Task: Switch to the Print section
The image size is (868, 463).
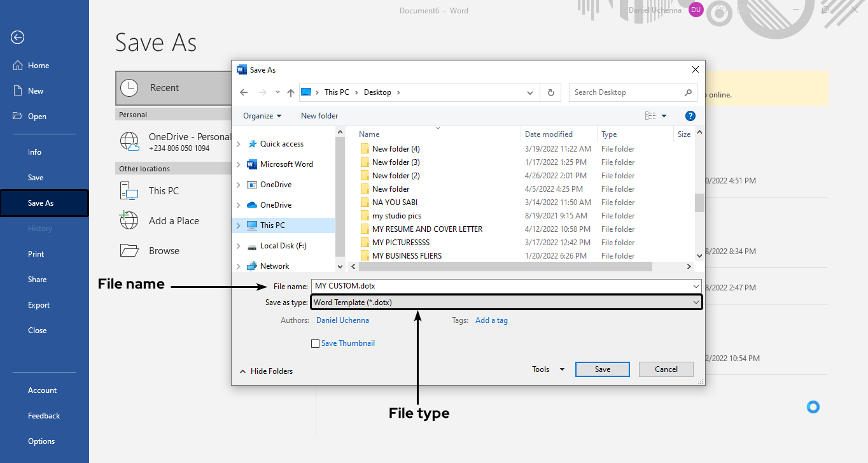Action: tap(36, 253)
